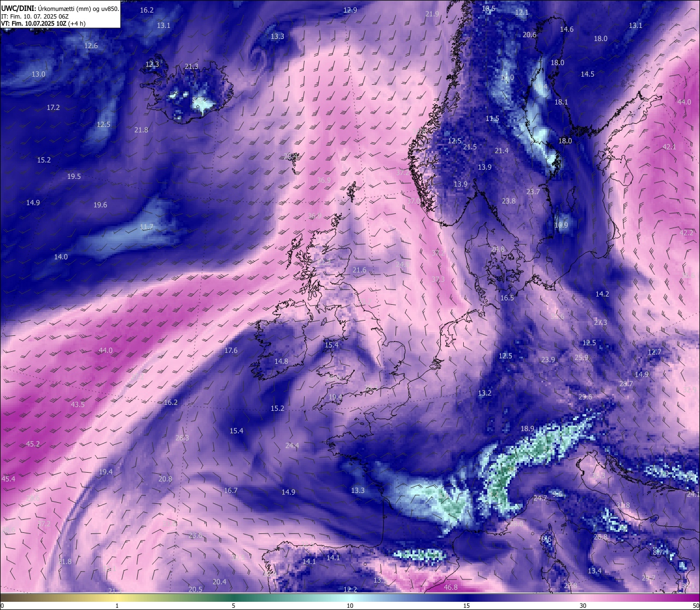
Task: Select the 13.4 value label
Action: coord(594,571)
